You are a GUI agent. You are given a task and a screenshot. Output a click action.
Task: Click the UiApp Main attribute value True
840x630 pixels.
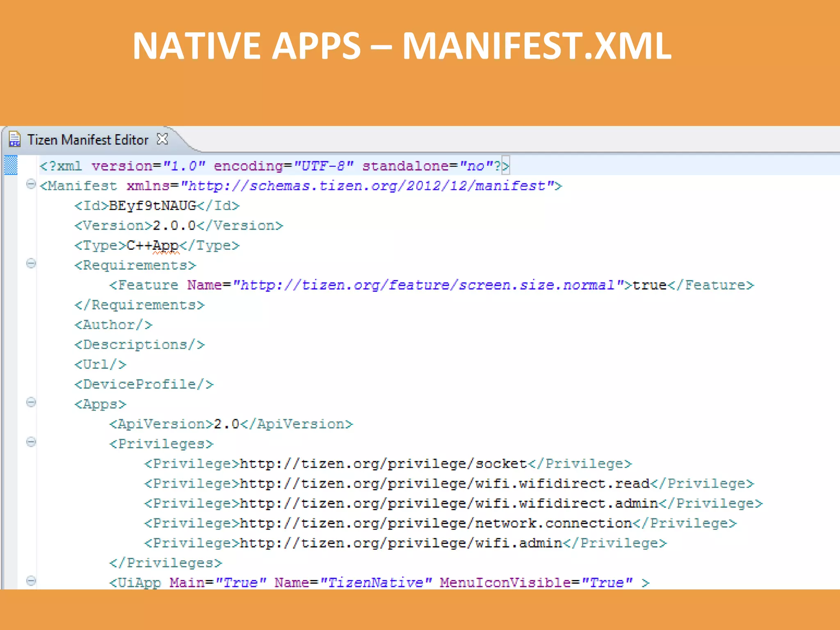point(241,582)
